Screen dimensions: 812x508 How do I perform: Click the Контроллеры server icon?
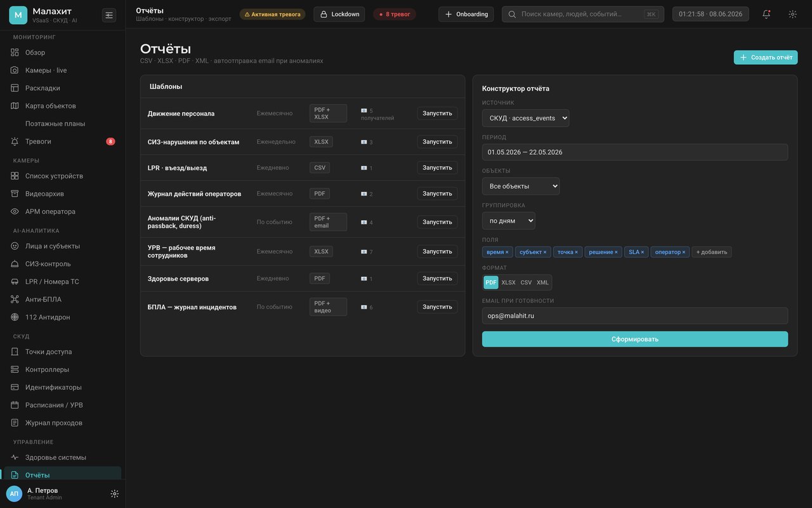(x=15, y=370)
